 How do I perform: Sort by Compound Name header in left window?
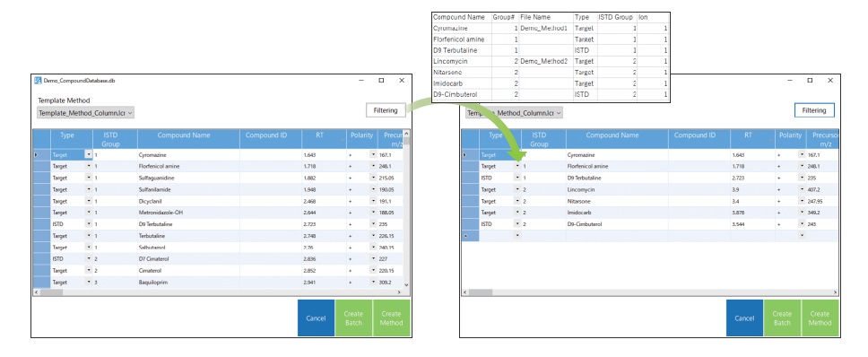[x=188, y=139]
